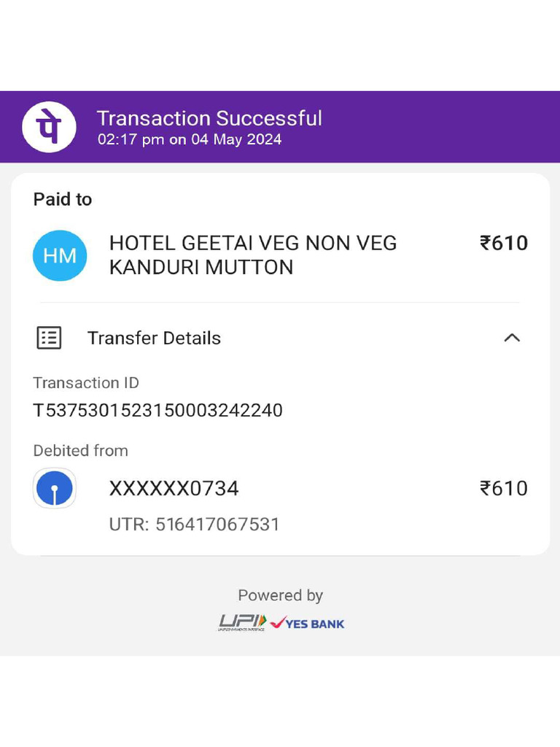Image resolution: width=560 pixels, height=747 pixels.
Task: Click the Debited from label
Action: pos(80,451)
